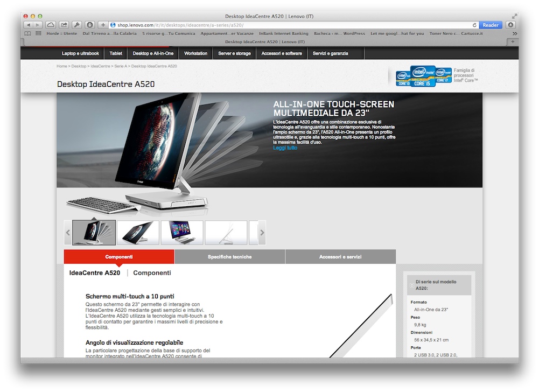Show next thumbnails with the right arrow

(x=262, y=233)
